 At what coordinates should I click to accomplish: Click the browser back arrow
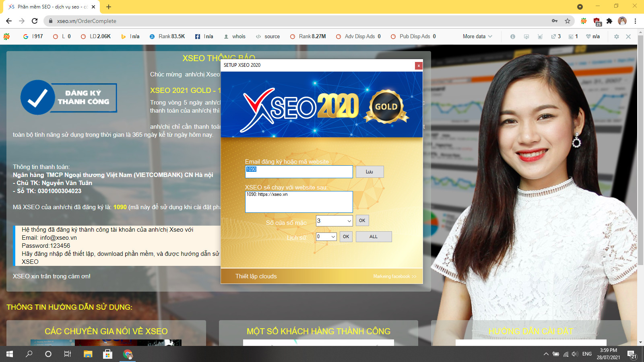point(9,21)
